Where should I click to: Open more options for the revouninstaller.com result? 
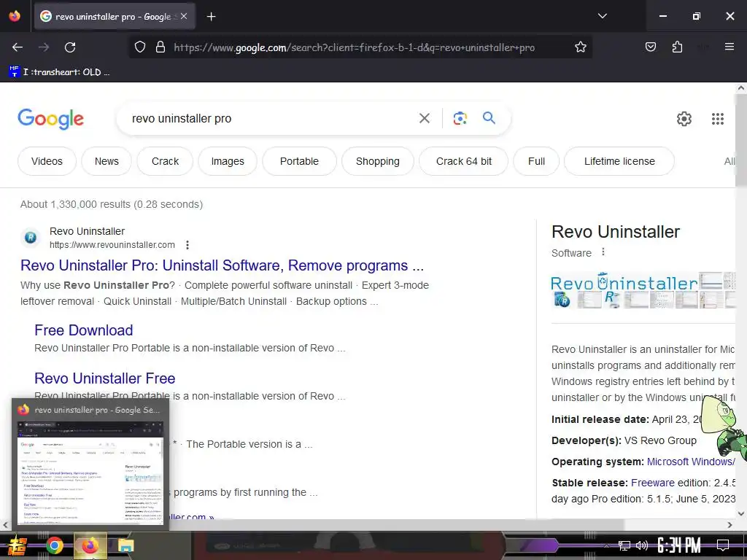click(x=187, y=245)
